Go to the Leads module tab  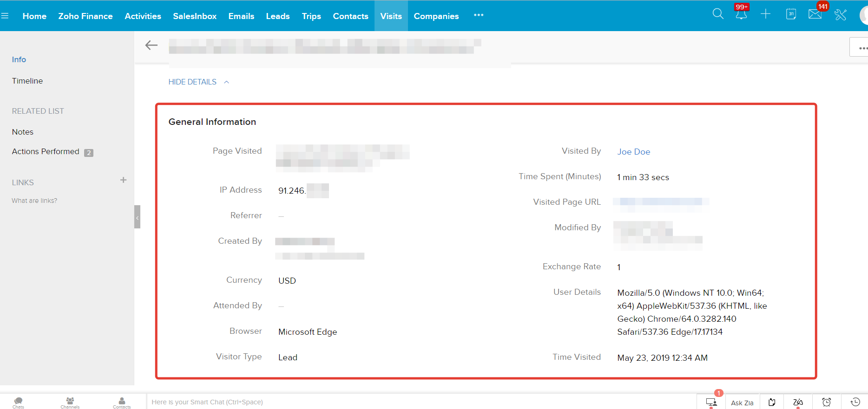(x=278, y=16)
